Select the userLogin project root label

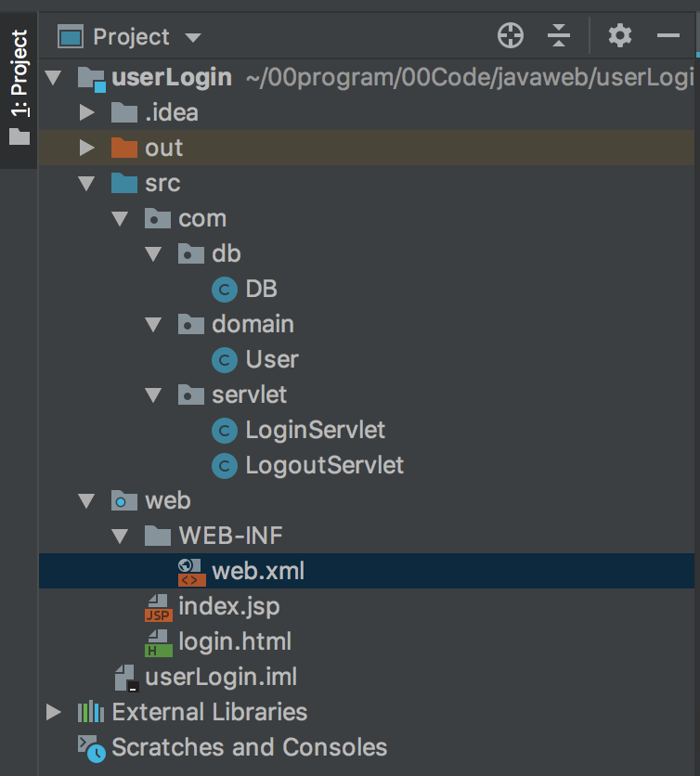pos(172,78)
